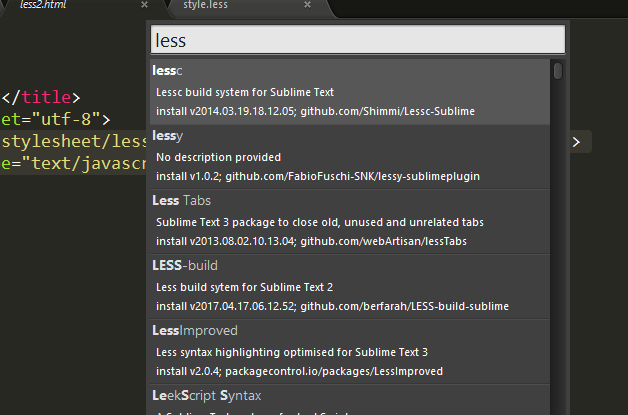Select the lessy package entry
Screen dimensions: 628x415
[x=350, y=157]
